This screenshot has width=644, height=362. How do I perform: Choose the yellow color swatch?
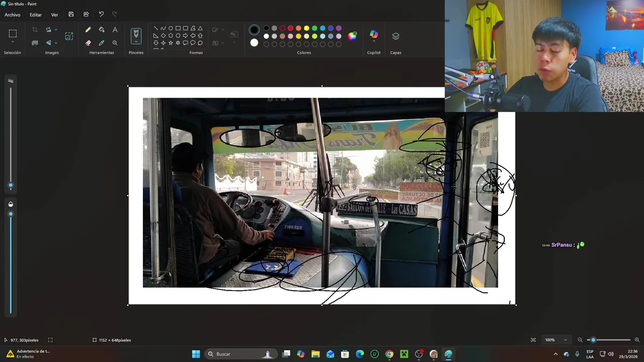coord(306,28)
